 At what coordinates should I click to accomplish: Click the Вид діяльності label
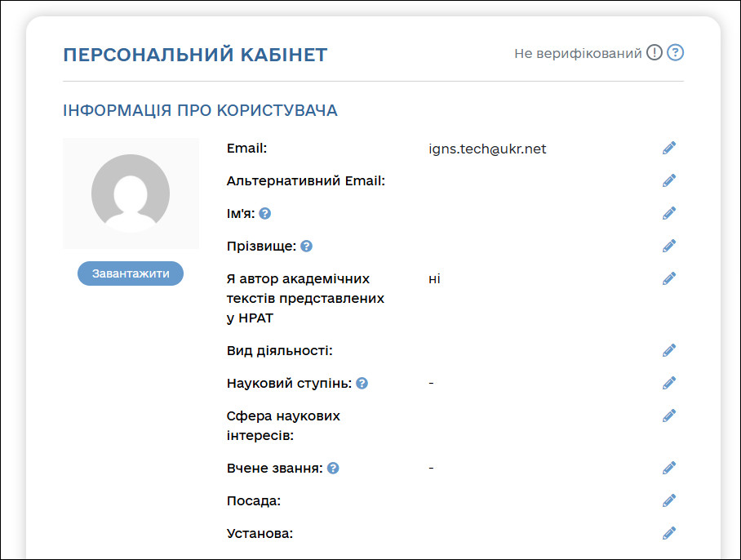tap(280, 351)
